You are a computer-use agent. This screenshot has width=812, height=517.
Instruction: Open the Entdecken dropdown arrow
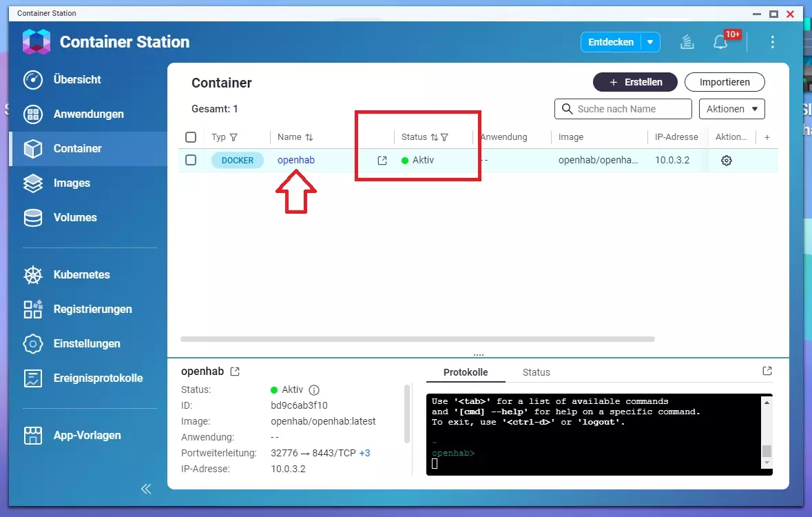(x=649, y=42)
